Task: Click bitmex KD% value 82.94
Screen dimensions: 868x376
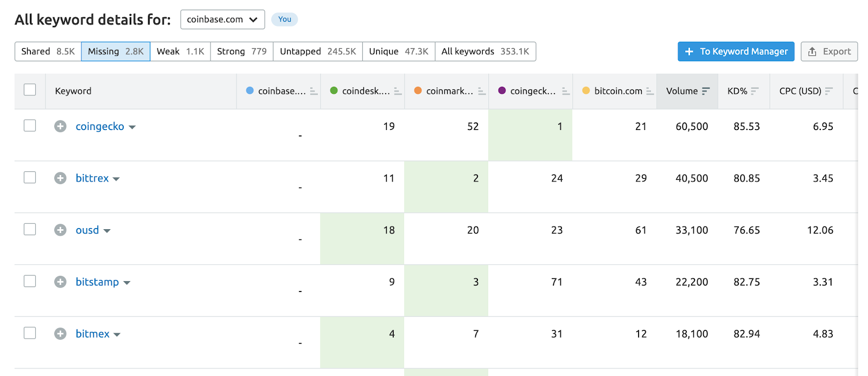Action: pyautogui.click(x=746, y=334)
